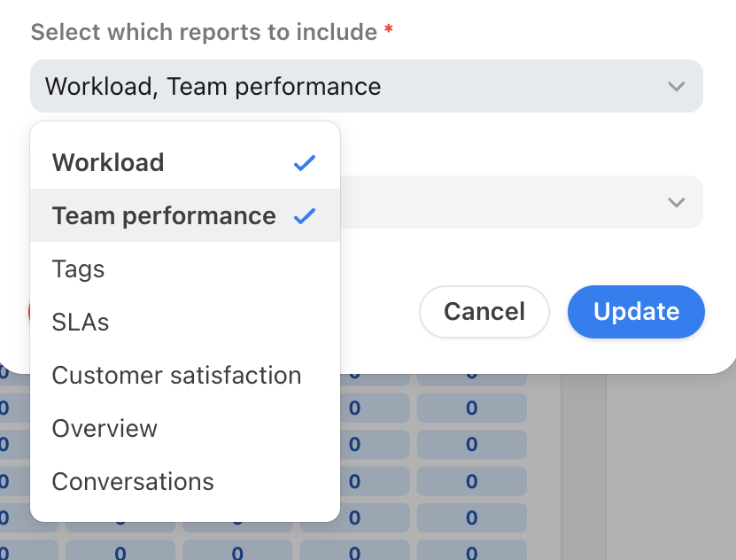Click the chevron on the reports field
736x560 pixels.
click(x=676, y=86)
